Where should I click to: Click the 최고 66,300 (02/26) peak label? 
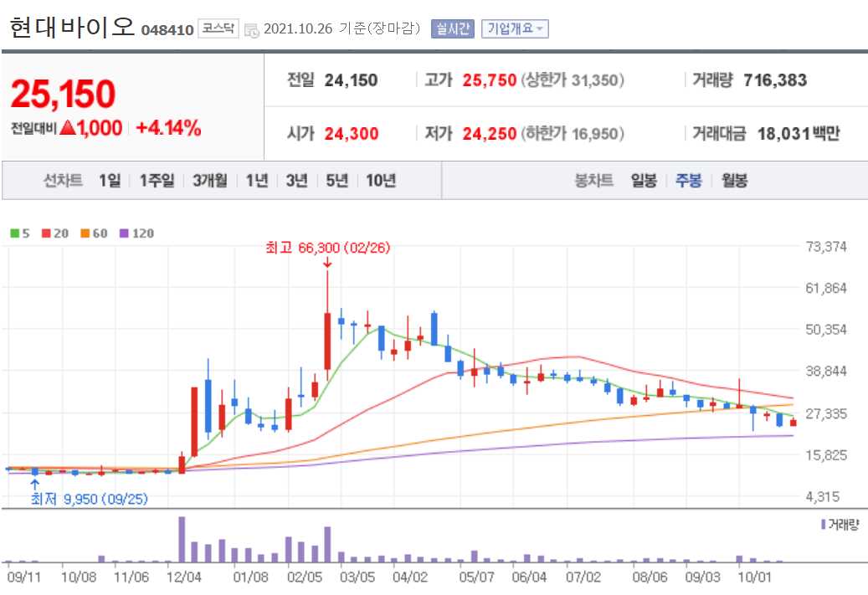328,248
